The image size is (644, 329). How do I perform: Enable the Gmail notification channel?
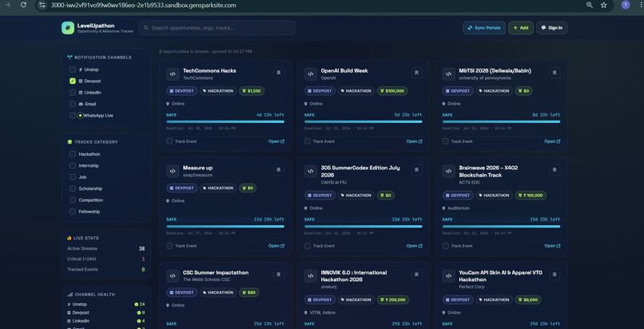(x=72, y=104)
